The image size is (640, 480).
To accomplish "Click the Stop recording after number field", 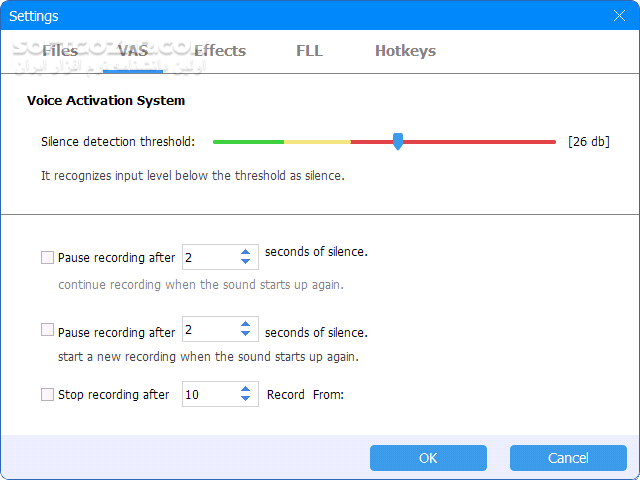I will [208, 394].
